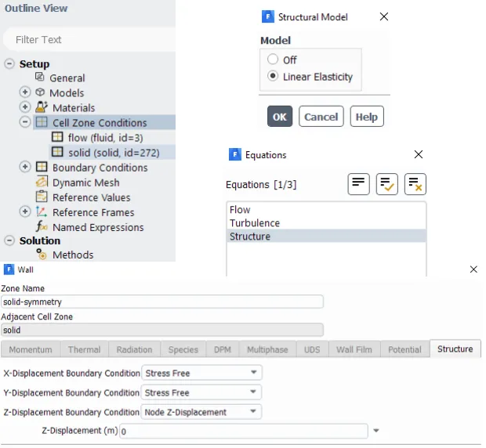The height and width of the screenshot is (448, 486).
Task: Select Turbulence in the Equations list
Action: click(x=326, y=223)
